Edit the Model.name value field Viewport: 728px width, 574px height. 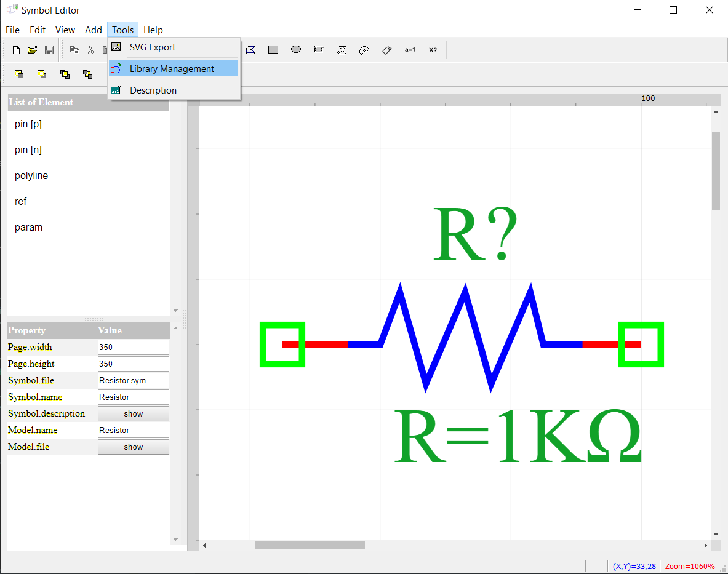[134, 430]
